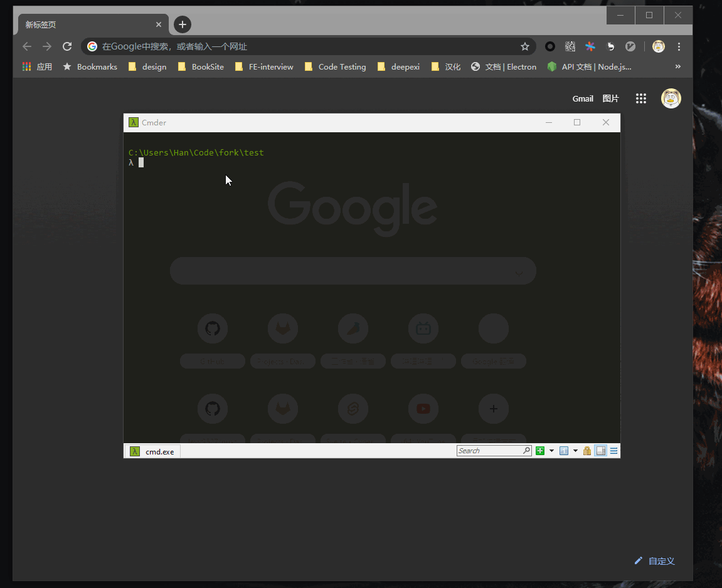The width and height of the screenshot is (722, 588).
Task: Open the QR code extension icon
Action: 570,46
